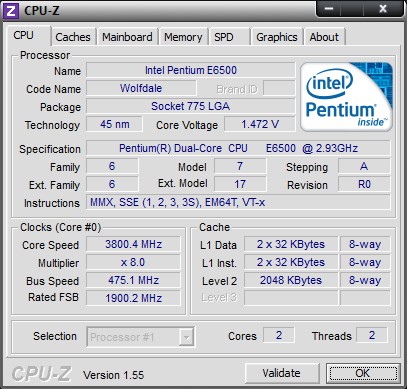Open the SPD tab
The width and height of the screenshot is (407, 389).
pos(229,37)
